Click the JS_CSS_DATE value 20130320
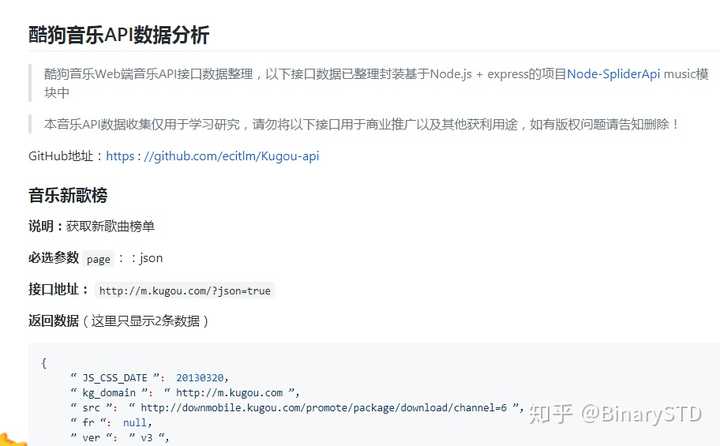This screenshot has height=446, width=720. (x=200, y=378)
